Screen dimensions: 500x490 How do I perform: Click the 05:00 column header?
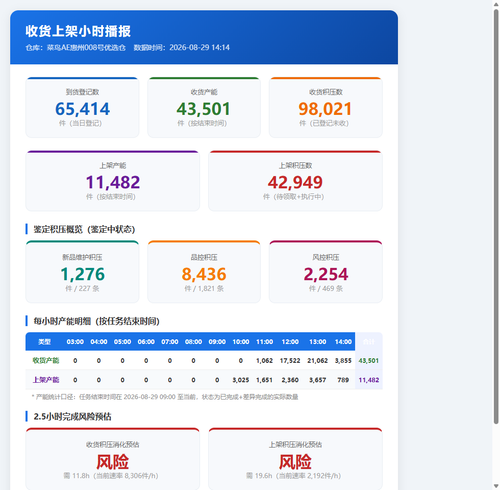click(122, 342)
